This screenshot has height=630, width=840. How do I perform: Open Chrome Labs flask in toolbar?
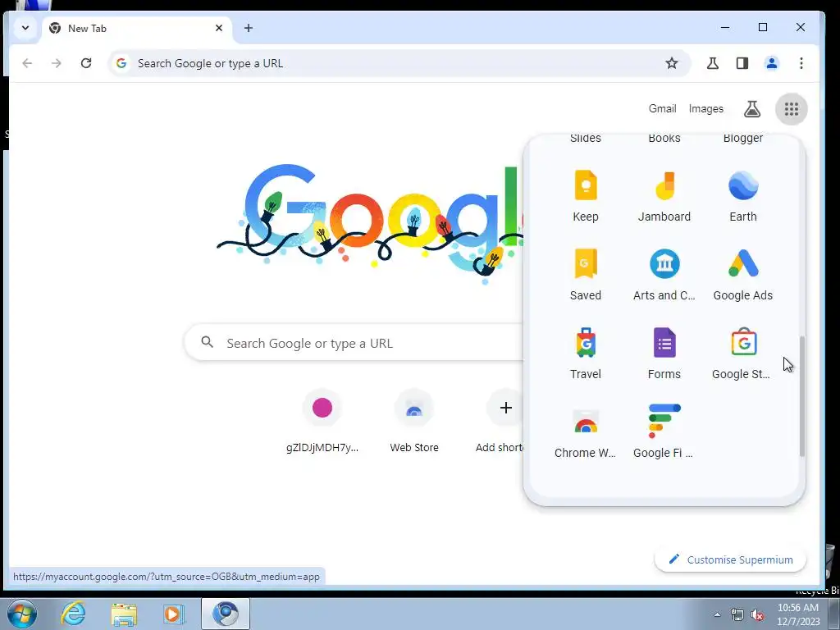[713, 63]
